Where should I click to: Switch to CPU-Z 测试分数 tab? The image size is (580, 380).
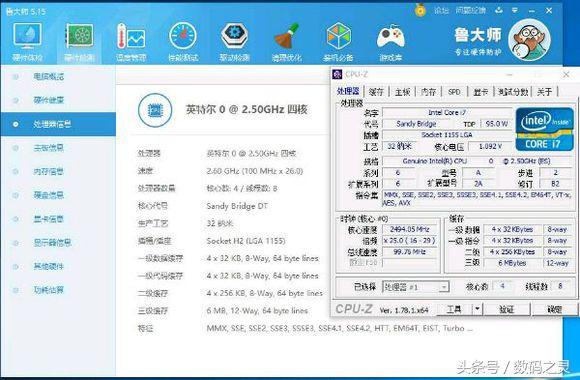(x=513, y=91)
